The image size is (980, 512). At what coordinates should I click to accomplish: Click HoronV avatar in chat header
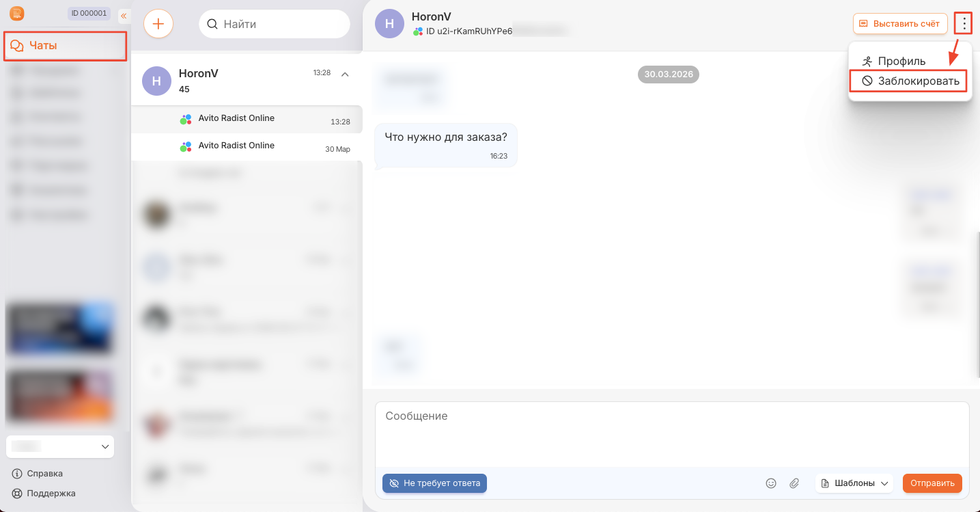point(389,24)
